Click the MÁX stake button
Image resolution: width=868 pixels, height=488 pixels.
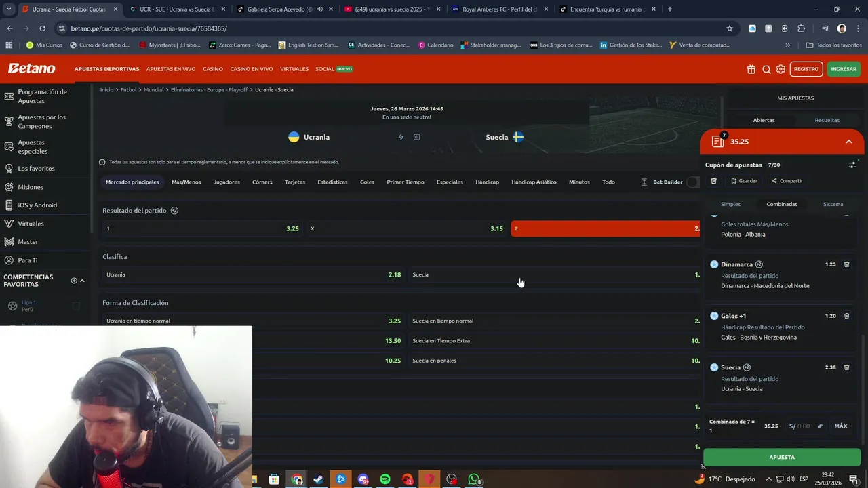pyautogui.click(x=841, y=426)
